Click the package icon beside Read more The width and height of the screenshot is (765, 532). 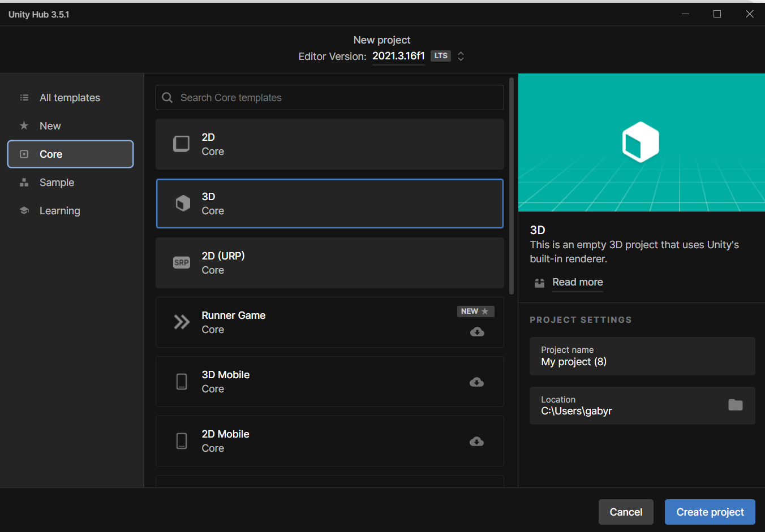pyautogui.click(x=539, y=283)
